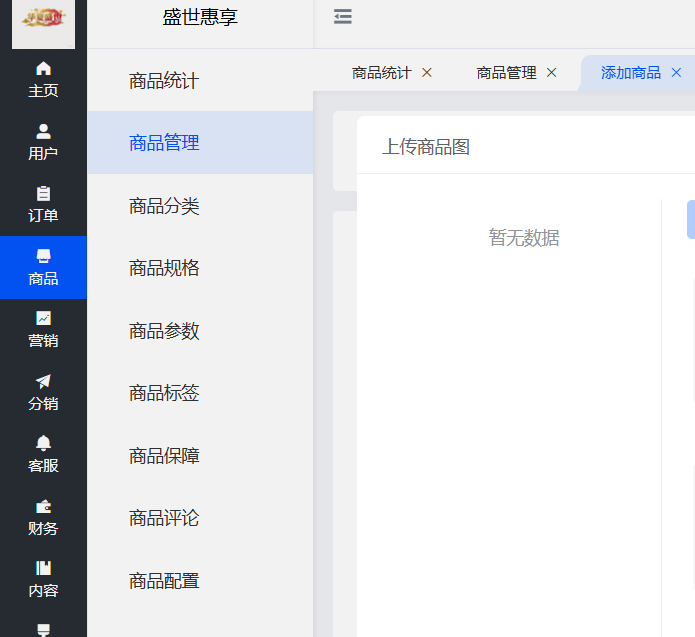This screenshot has width=695, height=637.
Task: Open 商品配置 in the submenu
Action: (x=200, y=581)
